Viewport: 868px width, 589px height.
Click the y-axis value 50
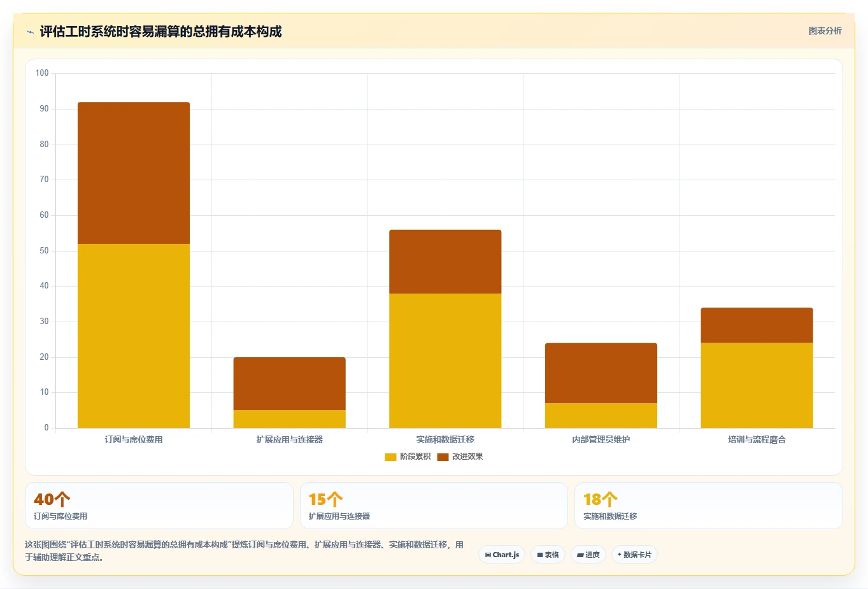click(x=44, y=251)
